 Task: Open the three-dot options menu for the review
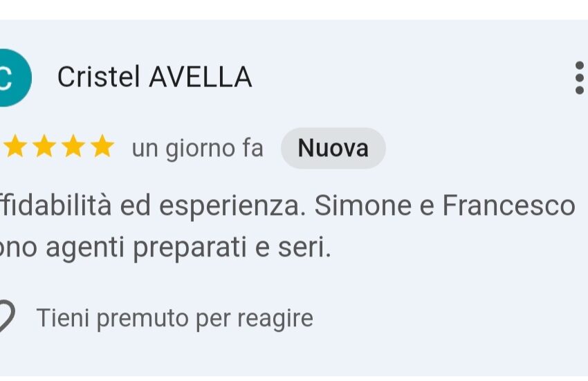(580, 77)
